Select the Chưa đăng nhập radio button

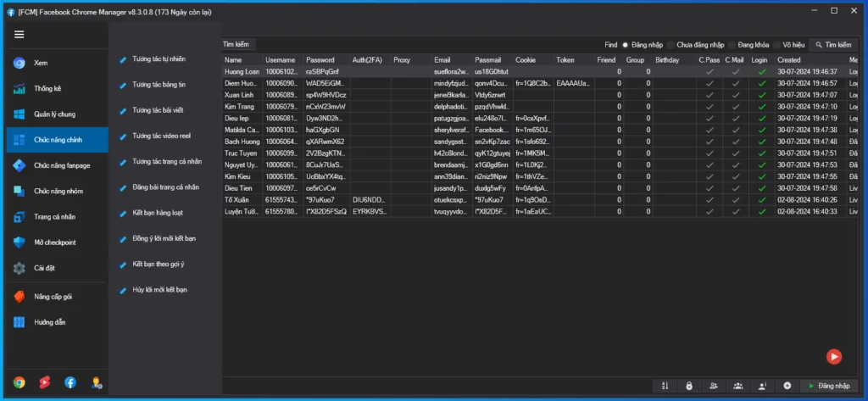(x=671, y=45)
